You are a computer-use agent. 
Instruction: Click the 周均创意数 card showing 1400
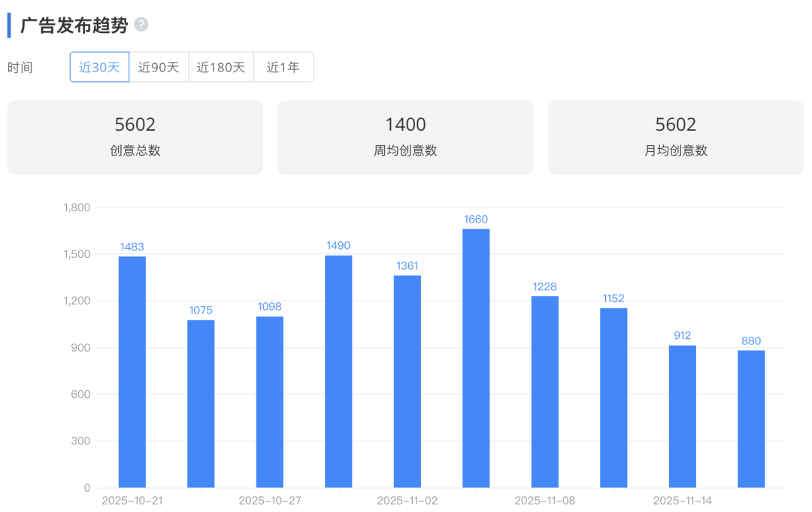pos(405,137)
